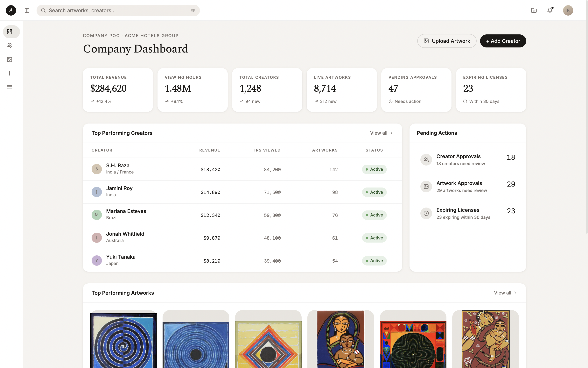Viewport: 588px width, 368px height.
Task: Select Mariana Esteves revenue $12,340
Action: tap(210, 215)
